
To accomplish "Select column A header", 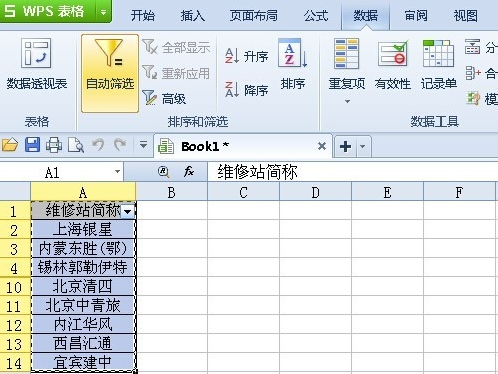I will [83, 192].
